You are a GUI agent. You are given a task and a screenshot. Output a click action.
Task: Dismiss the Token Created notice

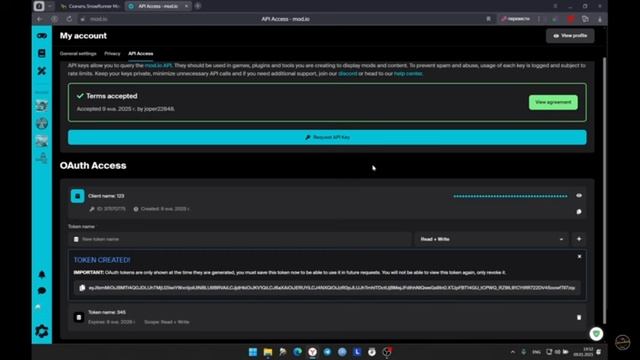coord(579,257)
